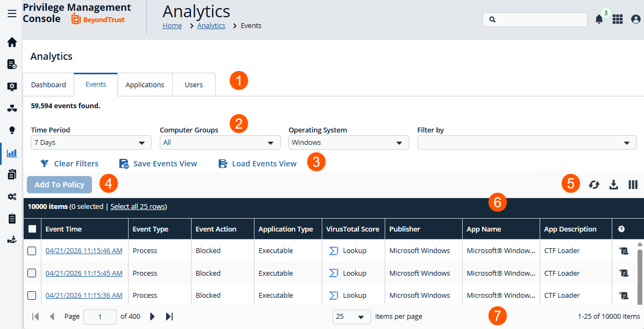Open the Computers monitor sidebar icon
The image size is (644, 329).
point(12,86)
